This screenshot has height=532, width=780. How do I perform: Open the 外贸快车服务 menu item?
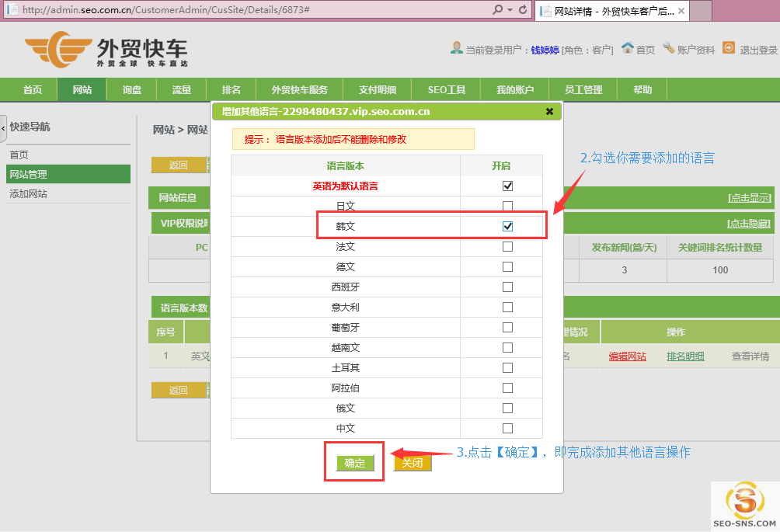(299, 90)
